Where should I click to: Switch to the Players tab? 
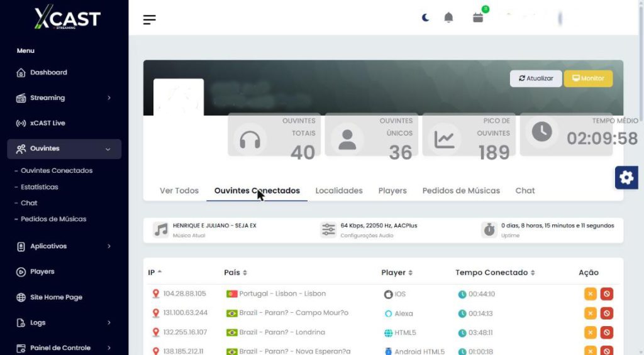pos(392,190)
